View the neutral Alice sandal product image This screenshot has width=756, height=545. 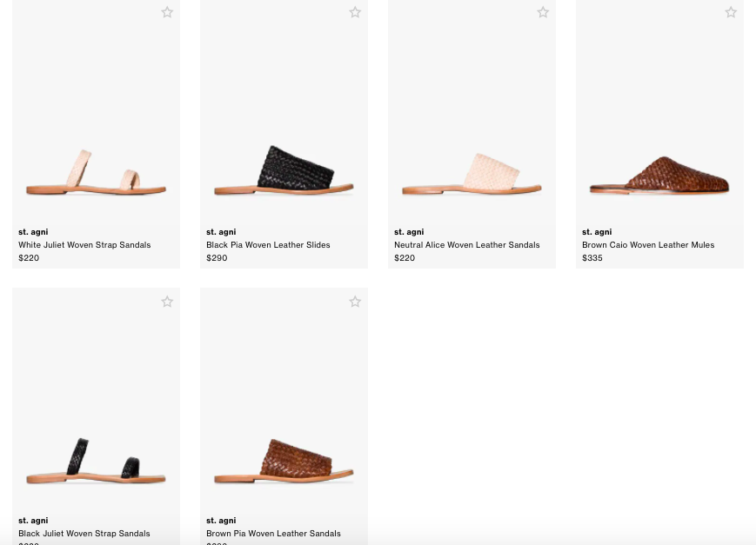472,174
